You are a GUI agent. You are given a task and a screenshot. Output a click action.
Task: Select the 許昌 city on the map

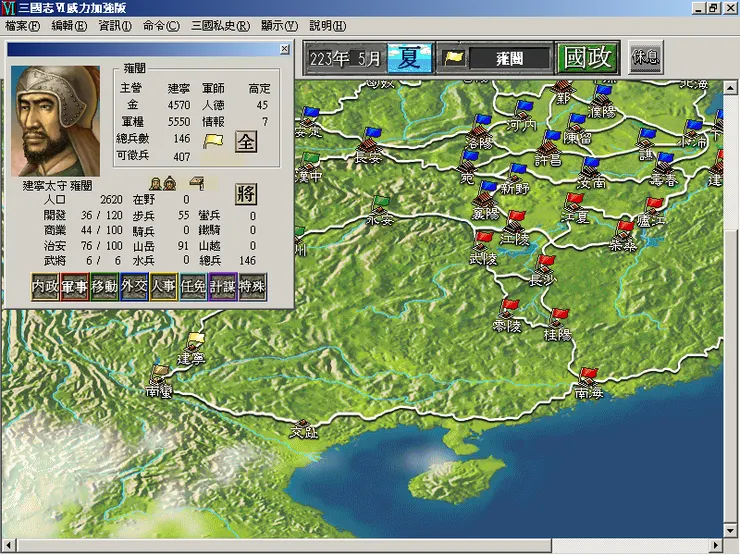point(548,150)
